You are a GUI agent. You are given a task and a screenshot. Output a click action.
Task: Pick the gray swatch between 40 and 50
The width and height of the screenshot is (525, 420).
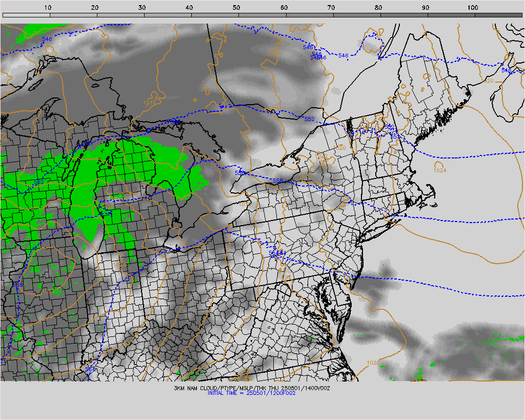215,15
